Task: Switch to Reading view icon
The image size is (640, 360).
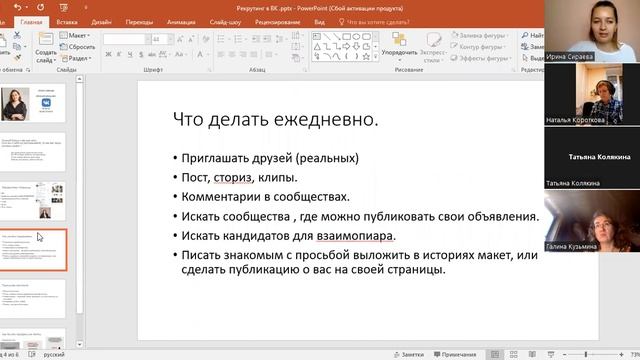Action: pyautogui.click(x=532, y=354)
